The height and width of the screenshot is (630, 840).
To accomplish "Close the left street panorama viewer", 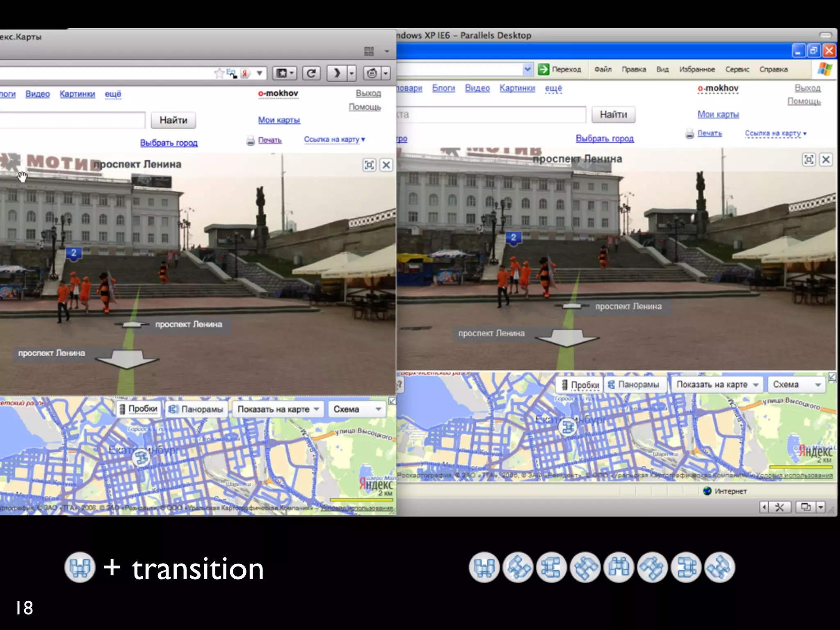I will pyautogui.click(x=386, y=165).
